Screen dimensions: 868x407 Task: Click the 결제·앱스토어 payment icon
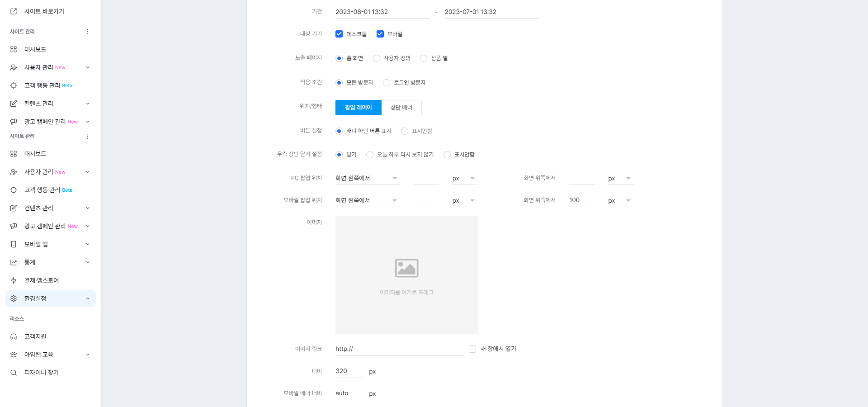pyautogui.click(x=14, y=280)
